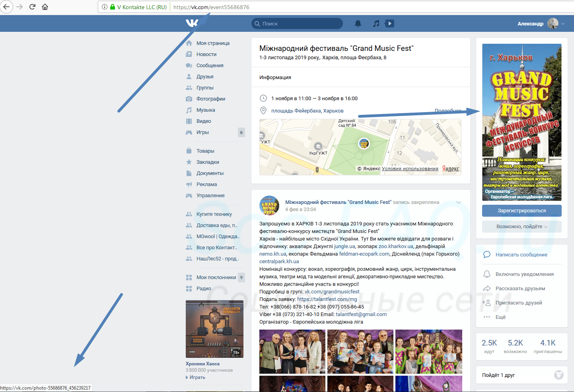Go to browser home page icon
The width and height of the screenshot is (574, 392).
[45, 7]
